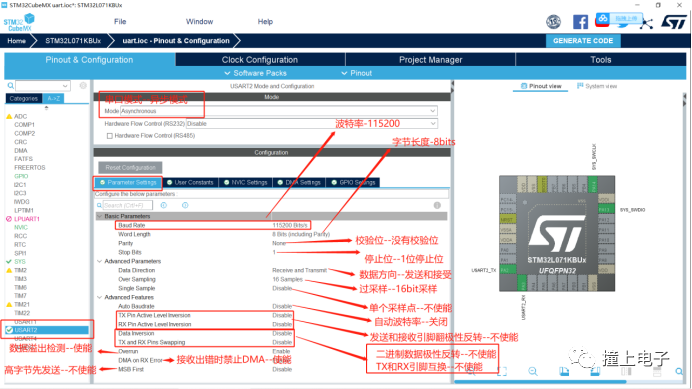Switch to the Tools tab
Viewport: 692px width, 389px height.
pyautogui.click(x=601, y=60)
